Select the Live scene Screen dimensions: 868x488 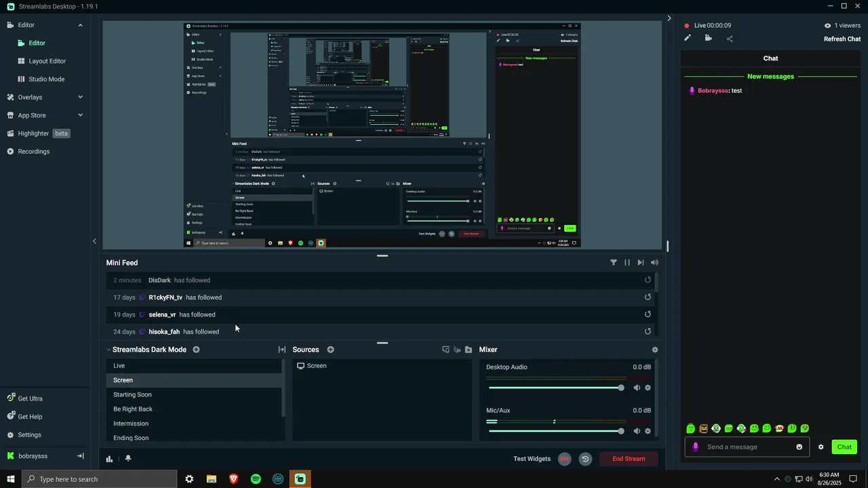194,365
